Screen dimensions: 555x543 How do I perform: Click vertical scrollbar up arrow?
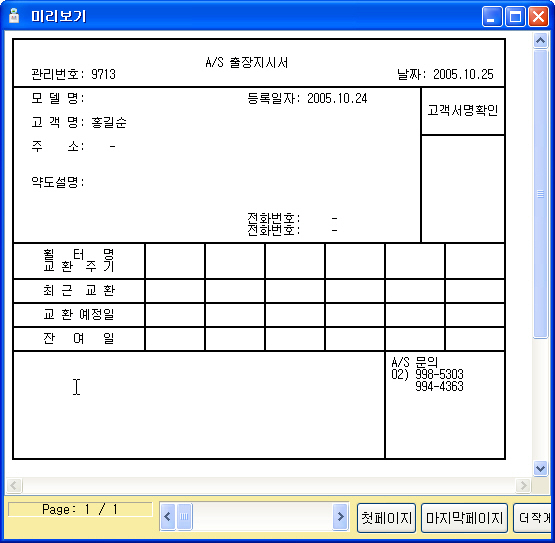540,41
